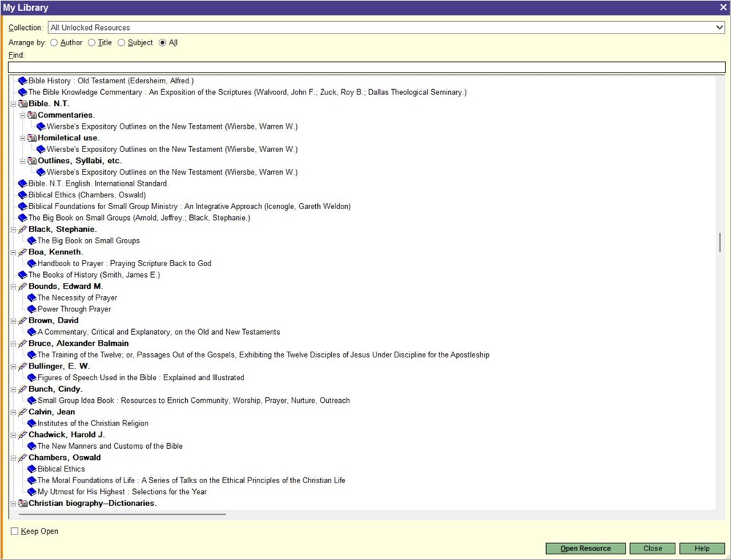Click the book icon beside Handbook to Prayer
This screenshot has height=560, width=731.
[32, 263]
